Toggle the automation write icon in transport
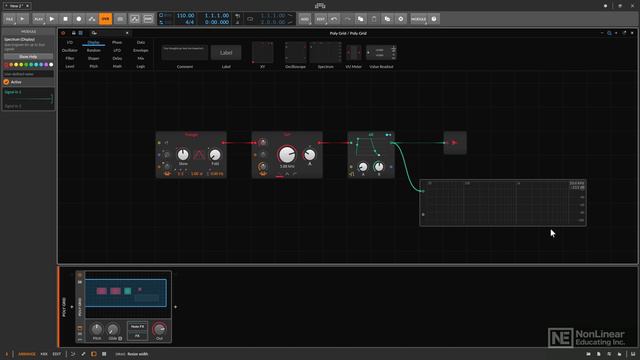Screen dimensions: 640x360 [92, 19]
